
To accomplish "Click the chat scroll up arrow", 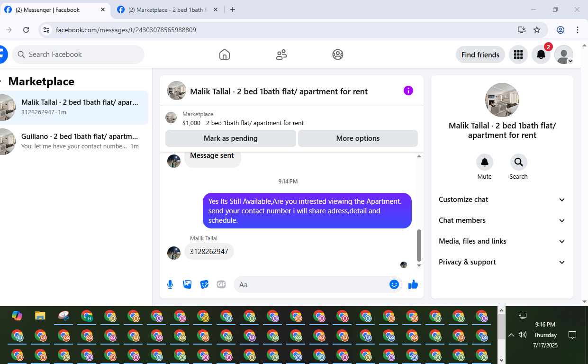I will [x=419, y=156].
